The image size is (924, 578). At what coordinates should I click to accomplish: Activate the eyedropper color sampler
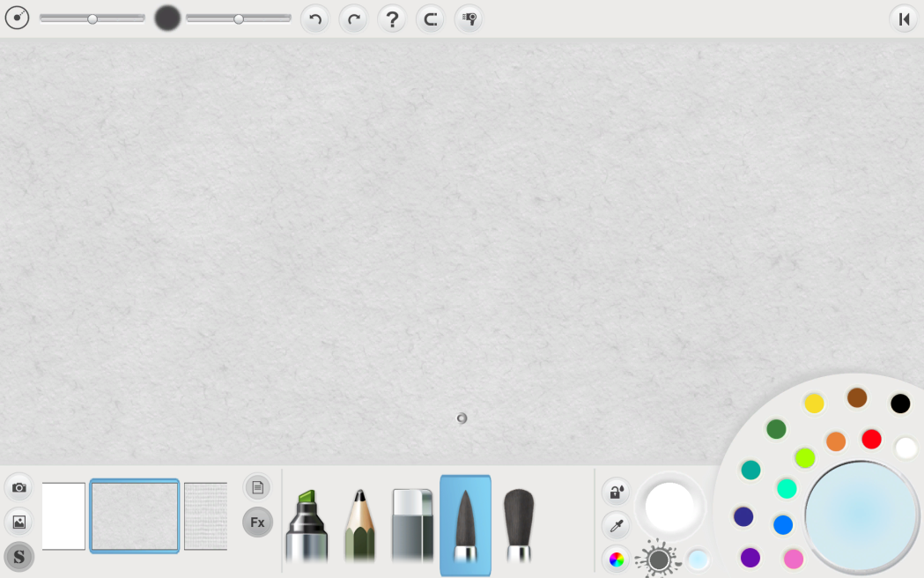coord(616,526)
